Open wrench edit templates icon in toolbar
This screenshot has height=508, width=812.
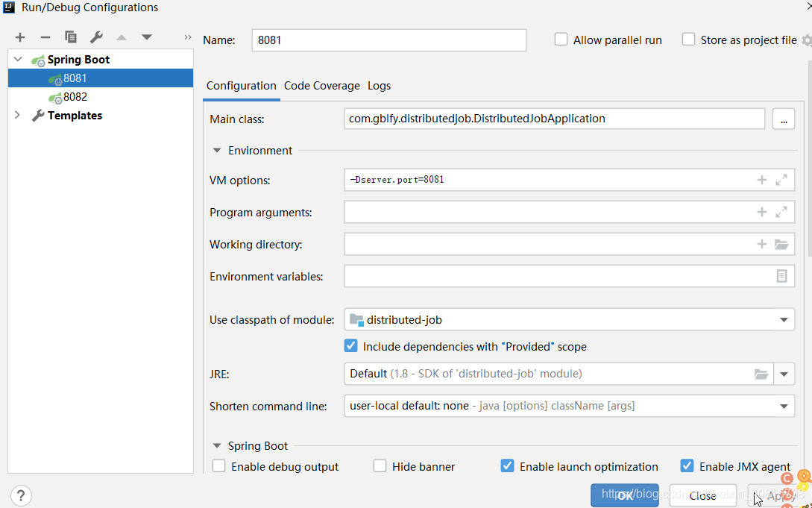[96, 37]
